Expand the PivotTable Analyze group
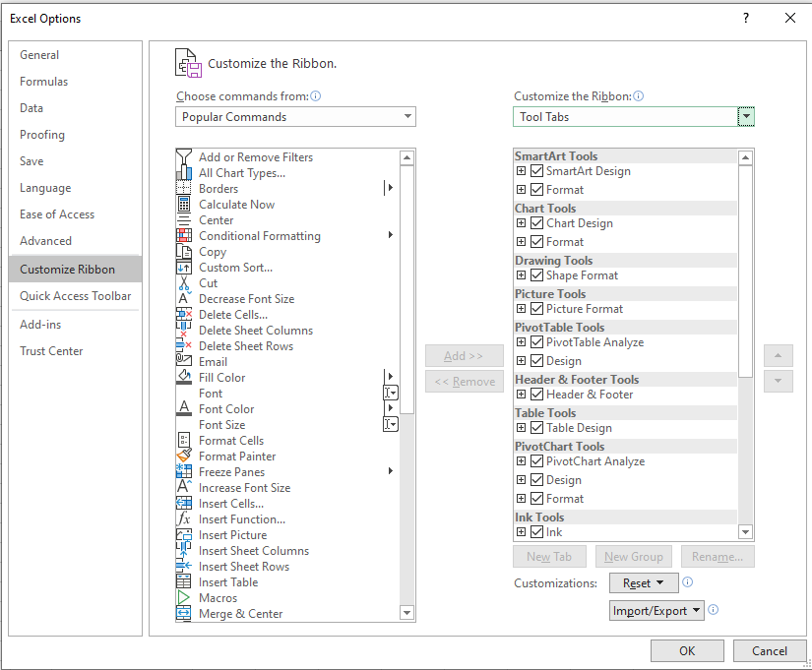The image size is (812, 670). [520, 341]
